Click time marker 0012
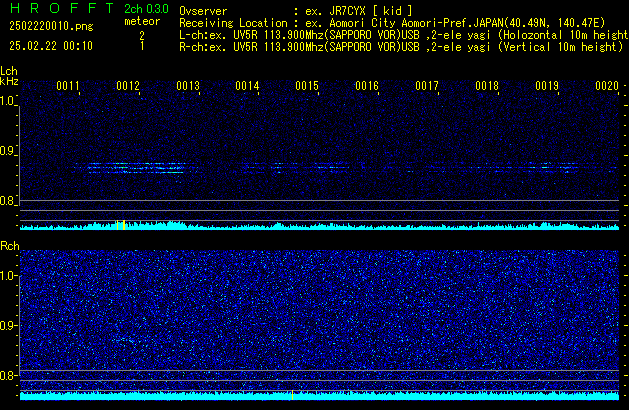 coord(128,86)
